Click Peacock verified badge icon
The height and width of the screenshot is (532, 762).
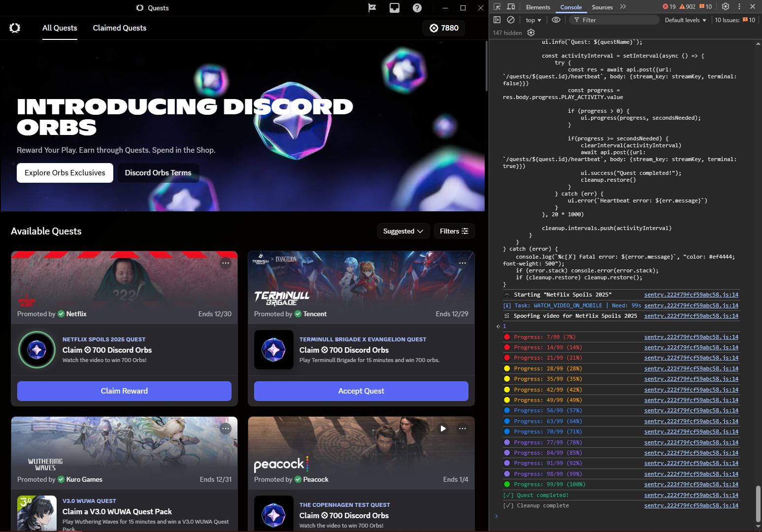coord(298,479)
